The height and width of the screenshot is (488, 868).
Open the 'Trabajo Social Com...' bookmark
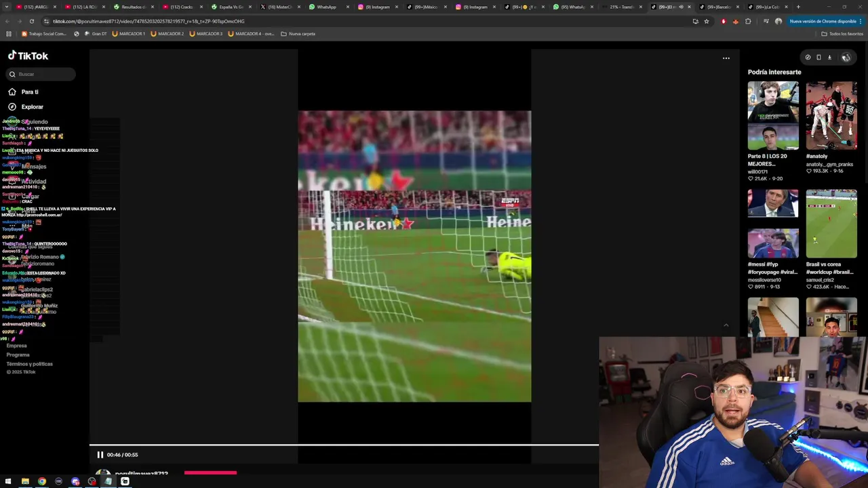(44, 33)
